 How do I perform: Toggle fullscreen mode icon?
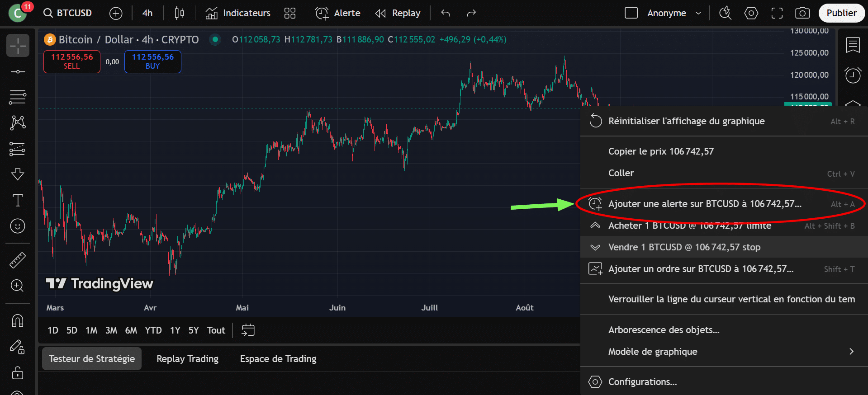pyautogui.click(x=777, y=13)
